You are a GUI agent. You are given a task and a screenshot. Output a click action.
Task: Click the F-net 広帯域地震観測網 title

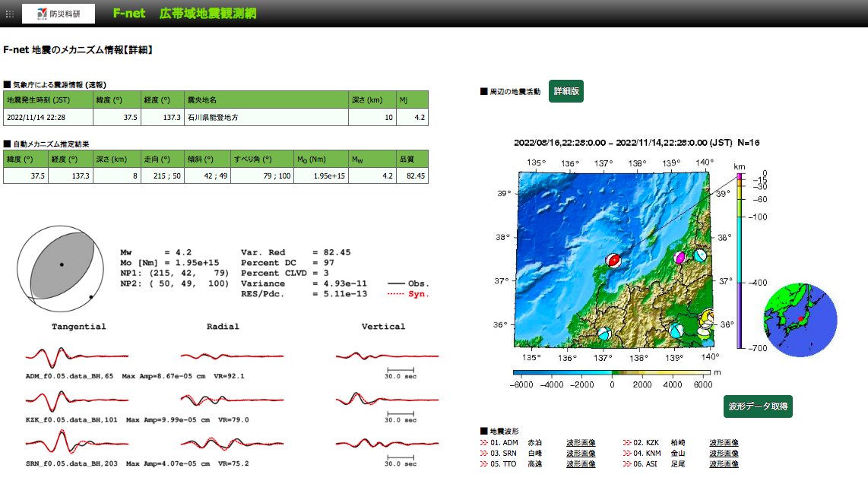185,13
